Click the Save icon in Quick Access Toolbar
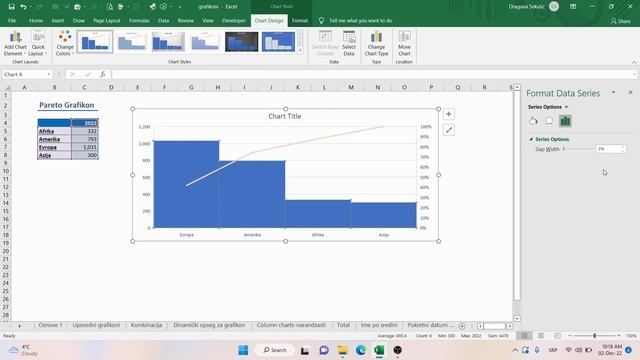Screen dimensions: 640x360 [11, 7]
